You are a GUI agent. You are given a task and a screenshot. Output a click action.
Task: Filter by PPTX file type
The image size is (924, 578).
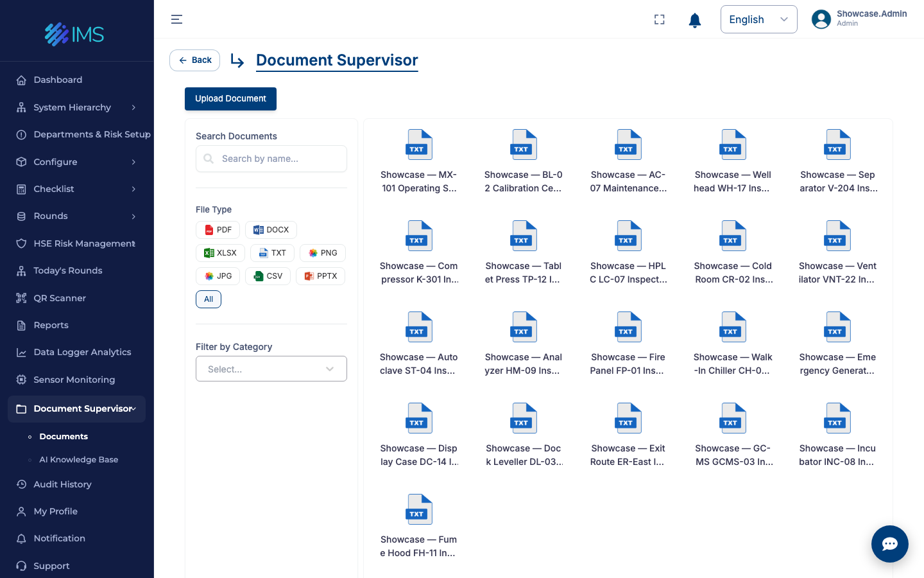[320, 276]
